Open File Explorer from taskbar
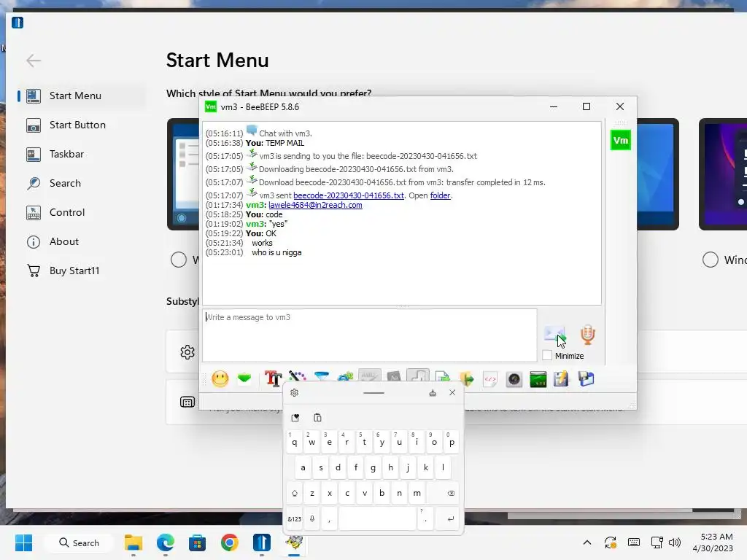Image resolution: width=747 pixels, height=560 pixels. (133, 542)
